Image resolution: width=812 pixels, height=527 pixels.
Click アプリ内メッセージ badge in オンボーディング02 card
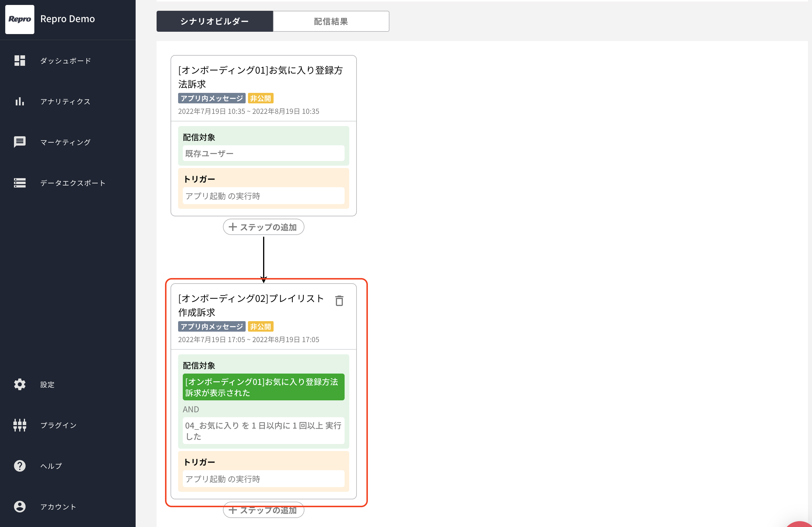pyautogui.click(x=212, y=327)
